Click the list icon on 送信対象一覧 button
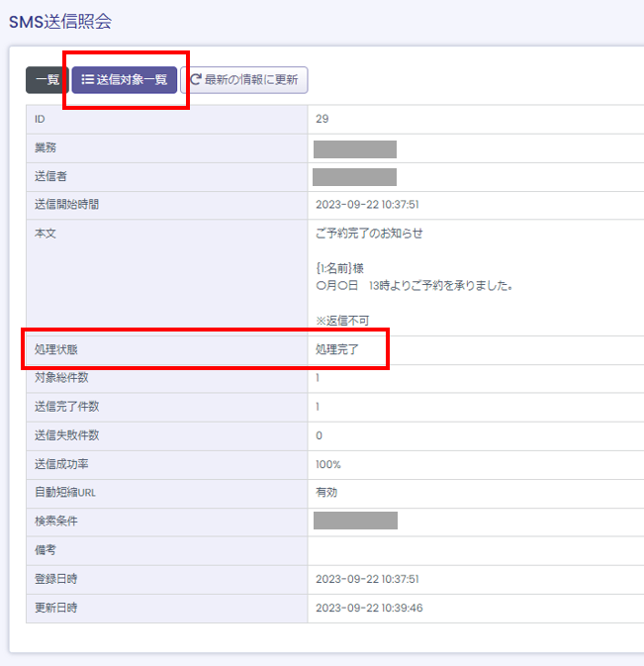644x666 pixels. click(87, 80)
